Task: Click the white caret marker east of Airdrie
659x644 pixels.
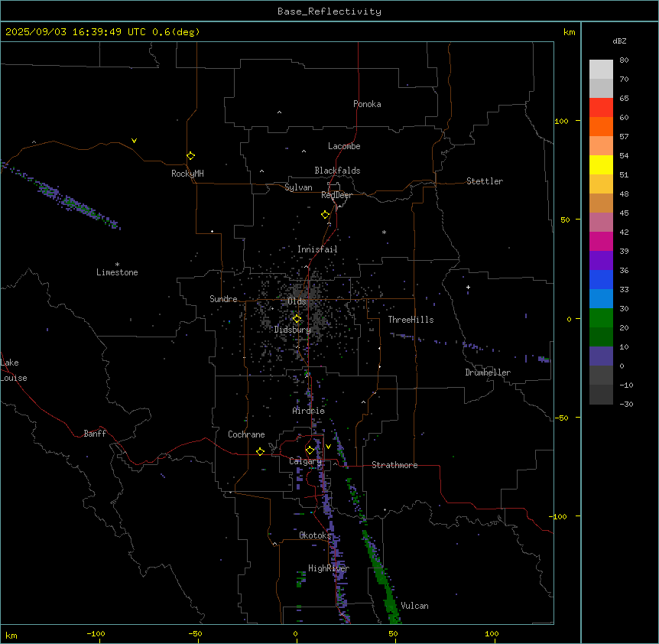Action: [x=364, y=402]
